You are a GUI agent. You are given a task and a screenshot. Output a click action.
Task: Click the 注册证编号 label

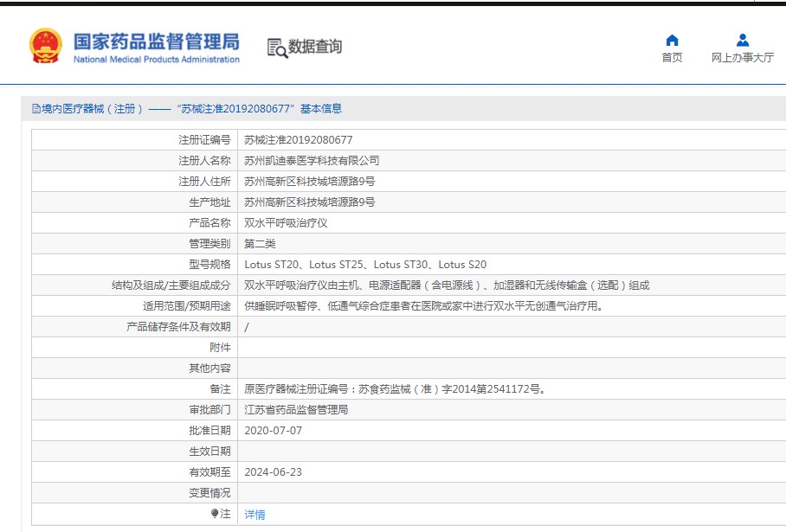tap(204, 140)
